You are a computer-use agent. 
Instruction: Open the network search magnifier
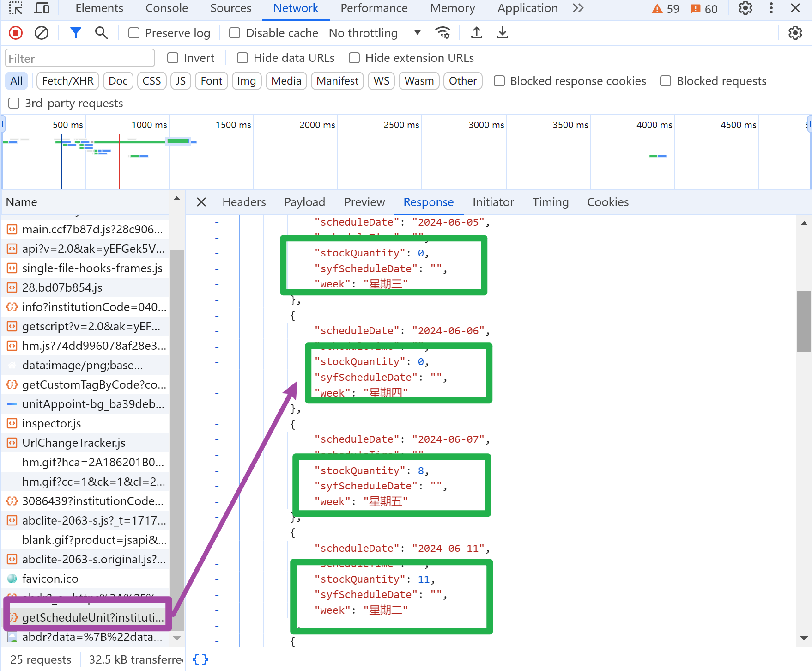[101, 33]
